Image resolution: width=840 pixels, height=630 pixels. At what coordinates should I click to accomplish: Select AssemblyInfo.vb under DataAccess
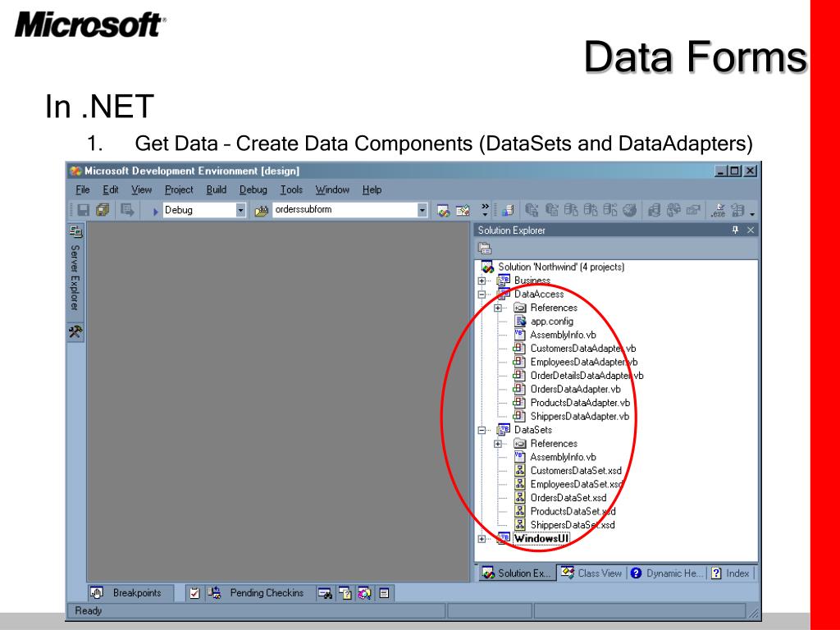point(563,335)
